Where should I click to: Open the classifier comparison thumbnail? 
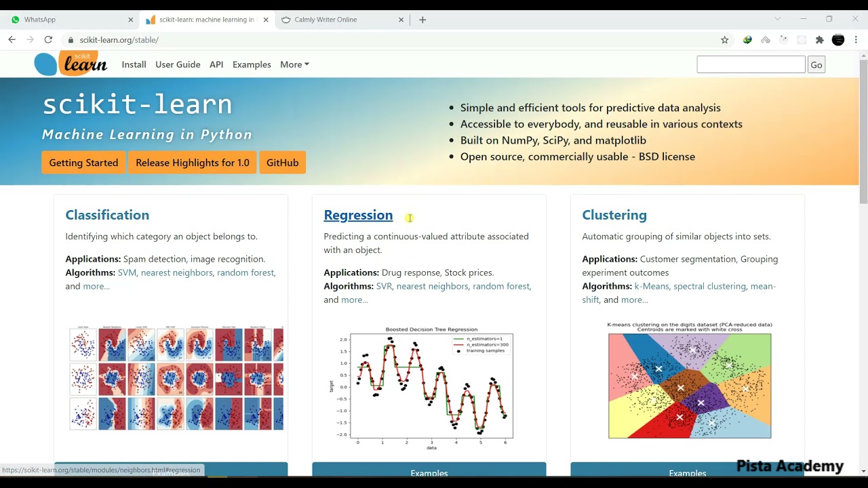(x=176, y=378)
